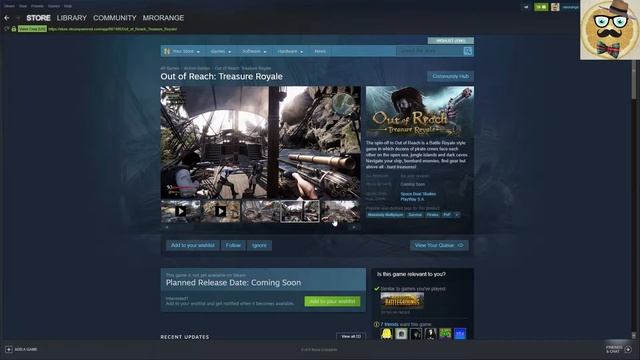Open the Games menu in the top menu bar
Viewport: 640px width, 360px height.
[54, 6]
